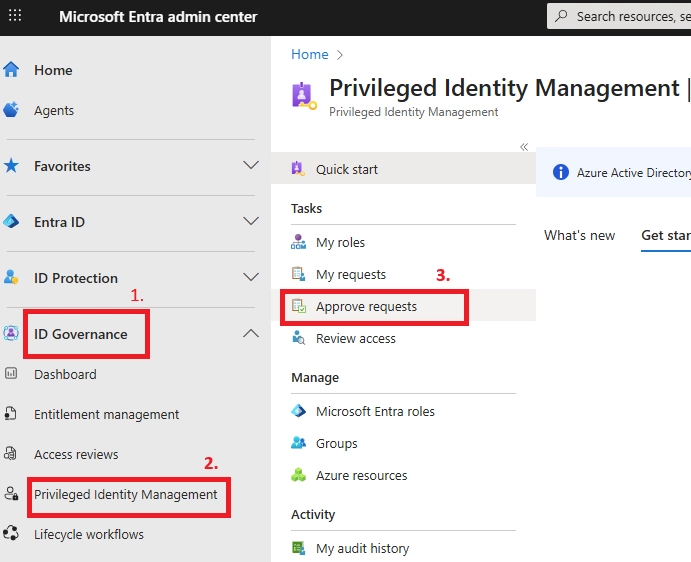Select Approve requests menu item
This screenshot has height=562, width=691.
(x=403, y=306)
